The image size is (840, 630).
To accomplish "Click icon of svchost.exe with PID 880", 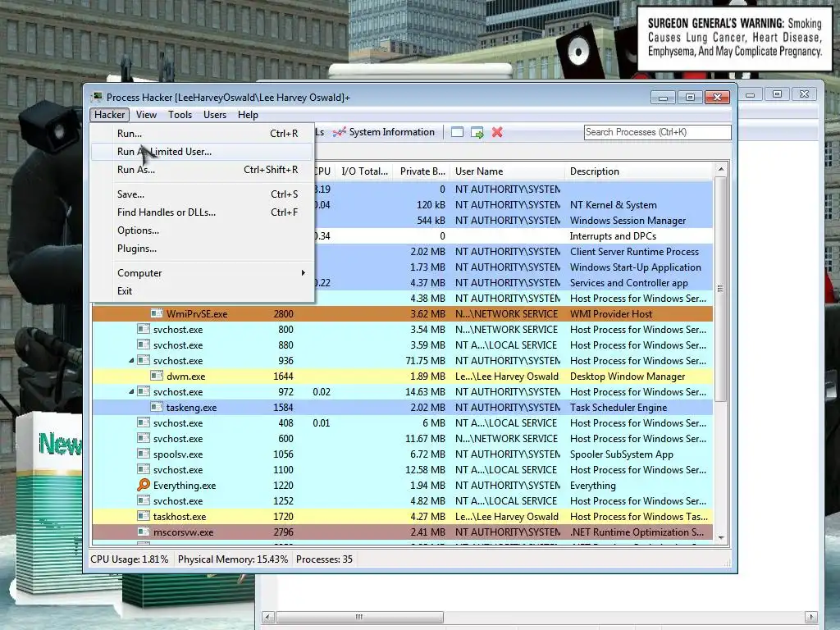I will (x=143, y=345).
